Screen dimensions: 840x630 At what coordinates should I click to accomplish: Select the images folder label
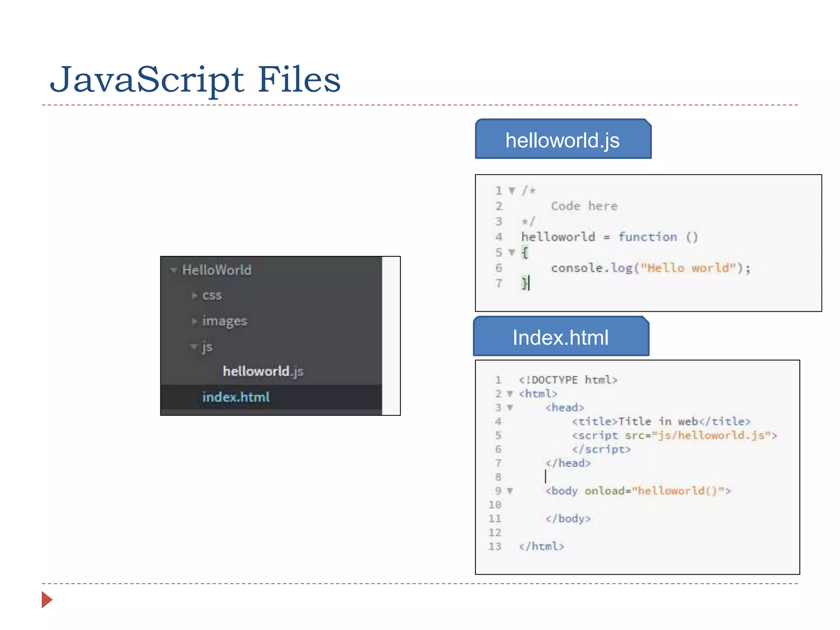[225, 321]
